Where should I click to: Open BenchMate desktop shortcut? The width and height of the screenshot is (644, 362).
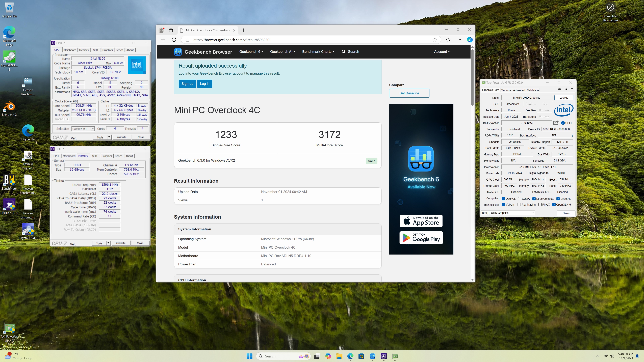click(9, 182)
